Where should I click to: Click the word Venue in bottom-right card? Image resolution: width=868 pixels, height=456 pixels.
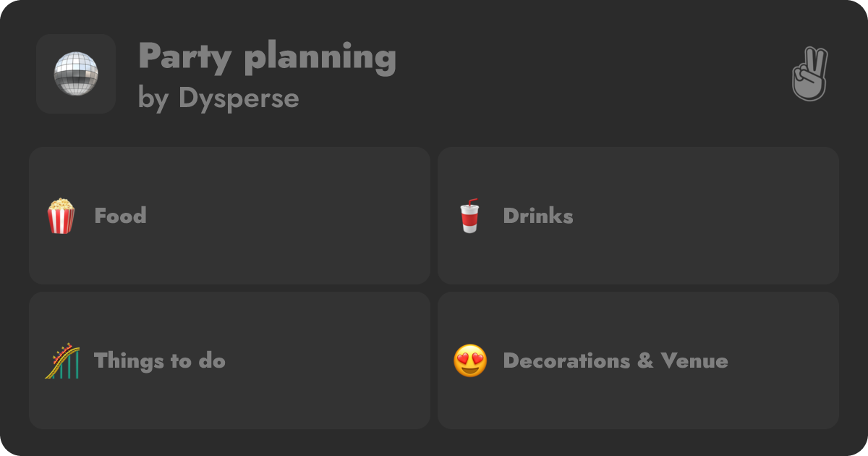click(x=694, y=360)
